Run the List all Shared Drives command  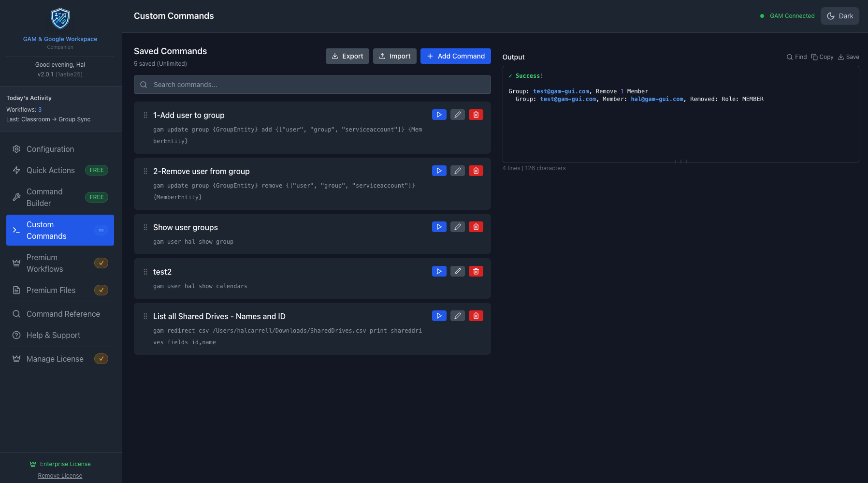coord(439,316)
